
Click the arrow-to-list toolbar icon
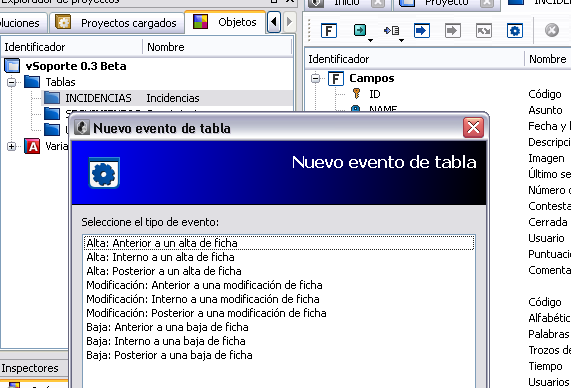pos(391,31)
